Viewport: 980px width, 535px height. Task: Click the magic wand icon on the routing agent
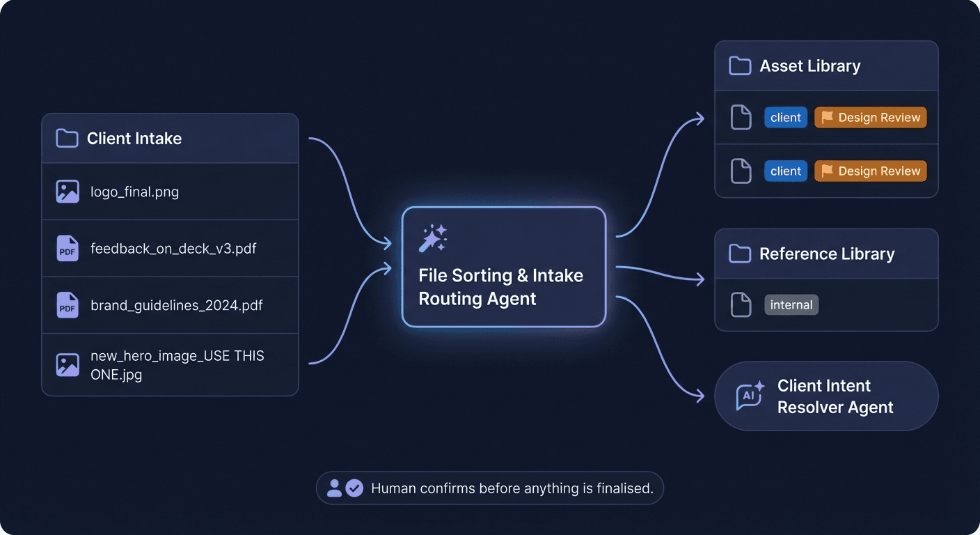[x=433, y=238]
